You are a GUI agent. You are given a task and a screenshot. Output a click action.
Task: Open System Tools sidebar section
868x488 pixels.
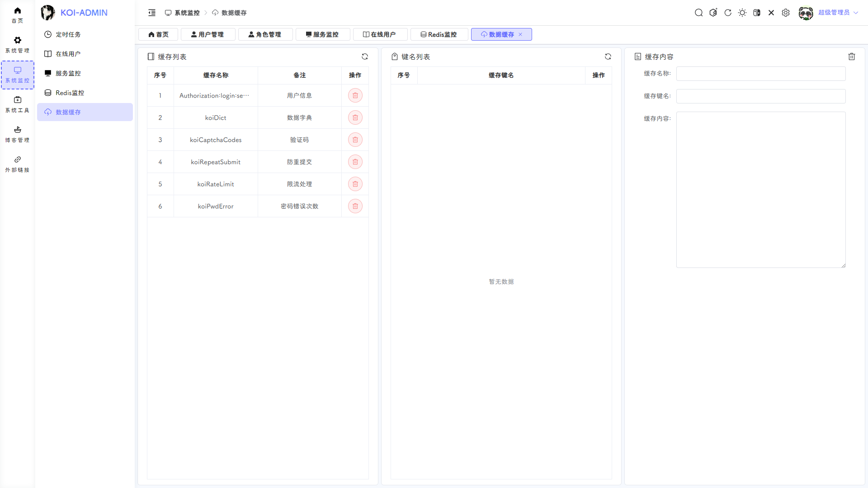pyautogui.click(x=17, y=104)
